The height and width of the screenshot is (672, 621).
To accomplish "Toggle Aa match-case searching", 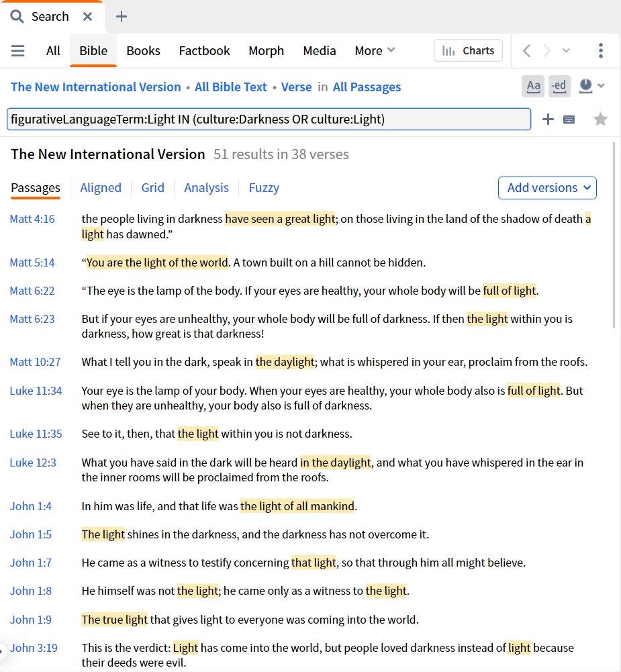I will 533,86.
